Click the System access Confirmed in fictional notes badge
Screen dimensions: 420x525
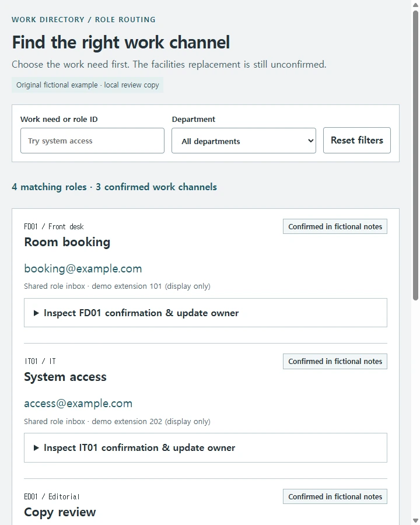(335, 361)
